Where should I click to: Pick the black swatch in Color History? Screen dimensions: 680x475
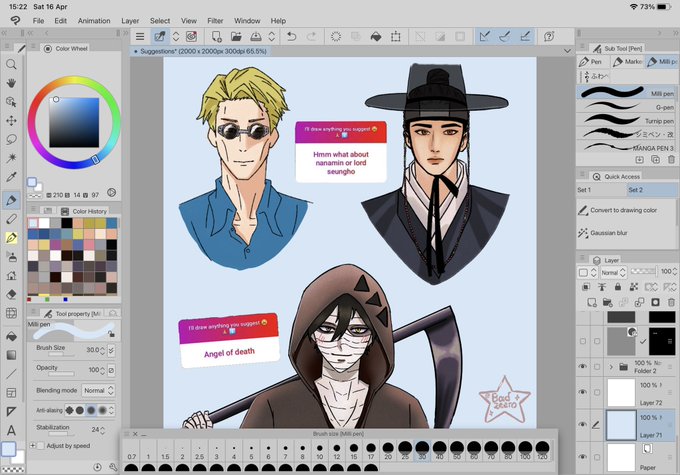pyautogui.click(x=67, y=223)
